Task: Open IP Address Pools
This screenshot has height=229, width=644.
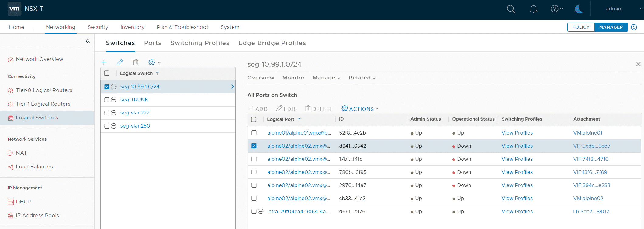Action: coord(37,216)
